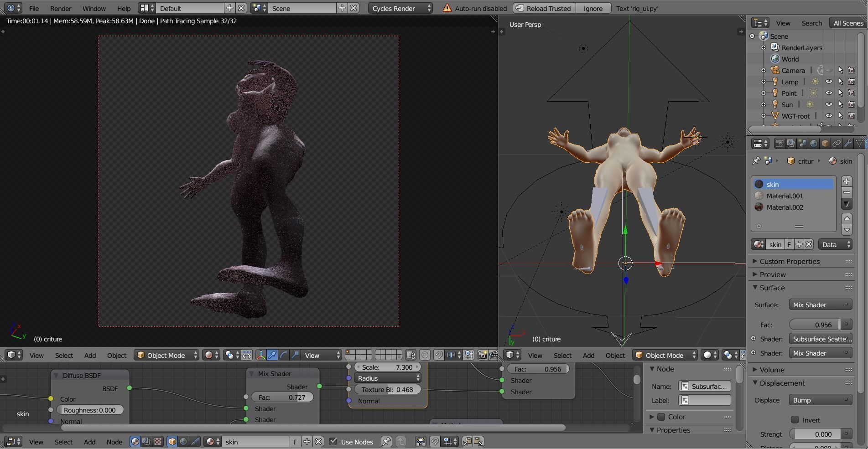The image size is (868, 449).
Task: Unlink the skin material with X button
Action: tap(809, 245)
